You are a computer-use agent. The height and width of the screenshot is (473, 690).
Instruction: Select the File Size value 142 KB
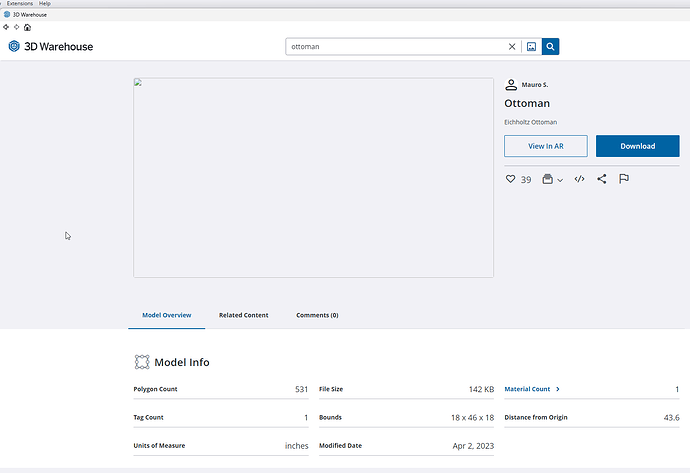(481, 389)
